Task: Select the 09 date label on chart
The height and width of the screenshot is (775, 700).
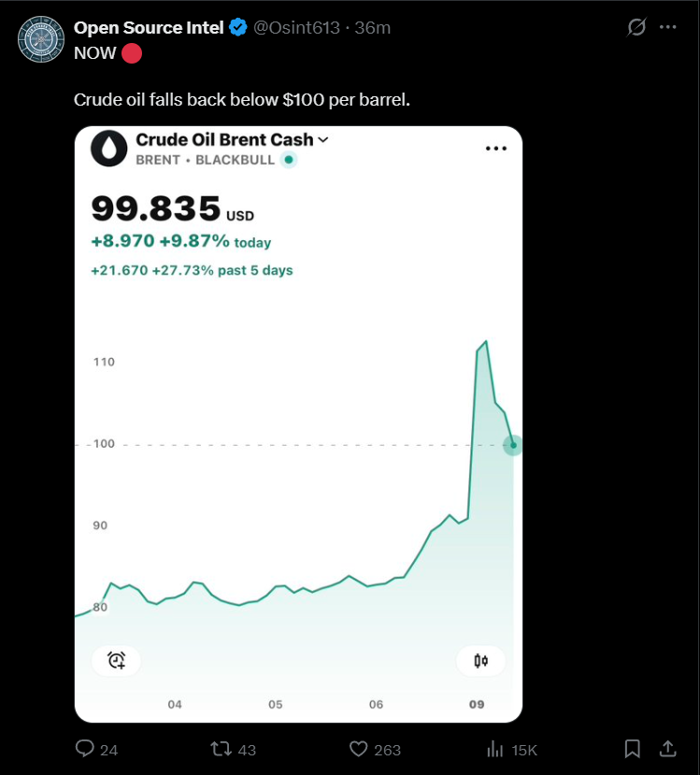Action: tap(476, 704)
